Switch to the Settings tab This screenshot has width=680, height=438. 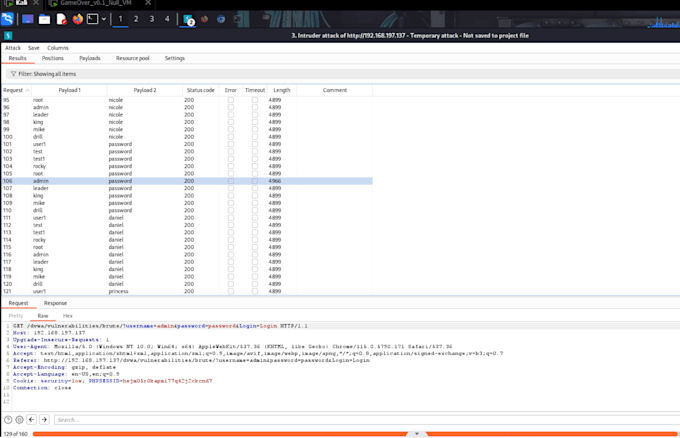(x=175, y=58)
